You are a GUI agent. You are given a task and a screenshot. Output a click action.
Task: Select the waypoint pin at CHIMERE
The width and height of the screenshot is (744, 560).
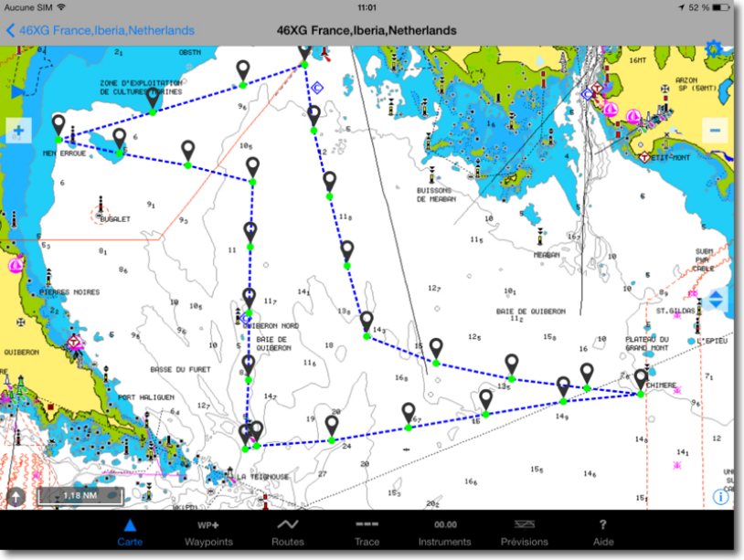(x=641, y=382)
